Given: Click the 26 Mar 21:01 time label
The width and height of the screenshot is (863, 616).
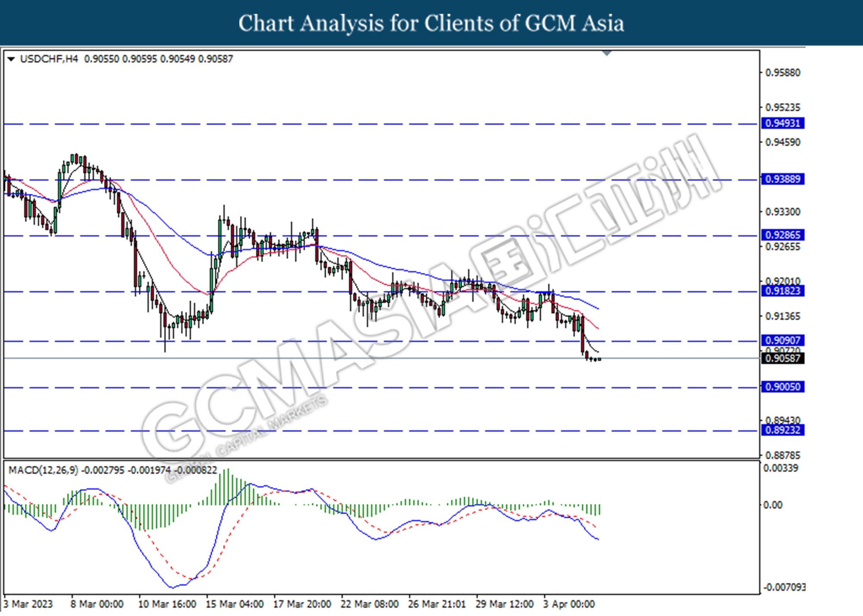Looking at the screenshot, I should [437, 604].
